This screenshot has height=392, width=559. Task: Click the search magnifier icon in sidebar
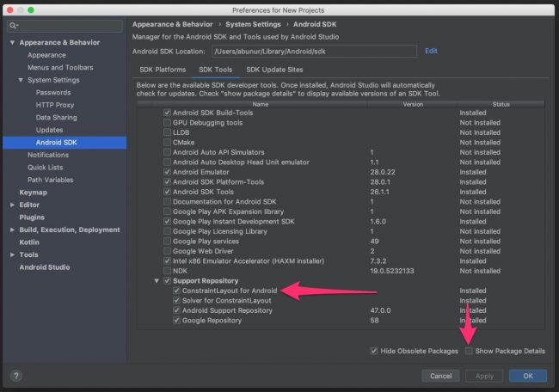[x=14, y=26]
